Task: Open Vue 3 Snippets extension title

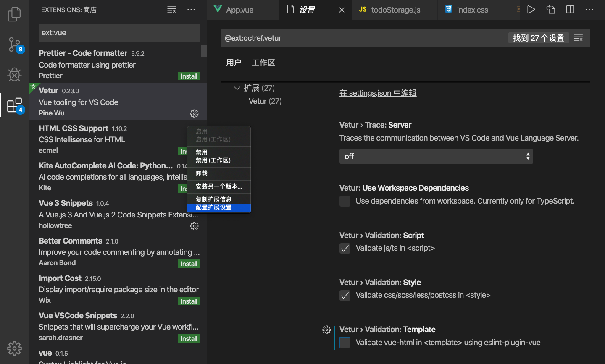Action: [66, 203]
